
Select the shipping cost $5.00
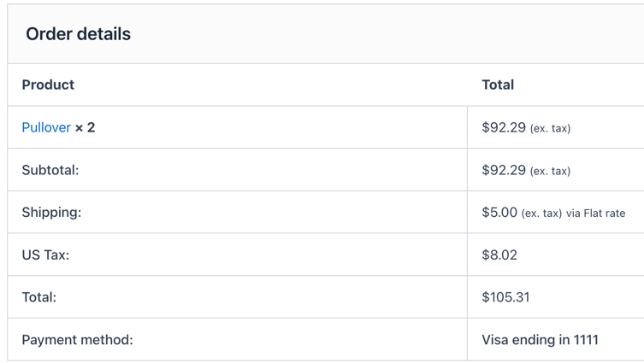pyautogui.click(x=499, y=213)
